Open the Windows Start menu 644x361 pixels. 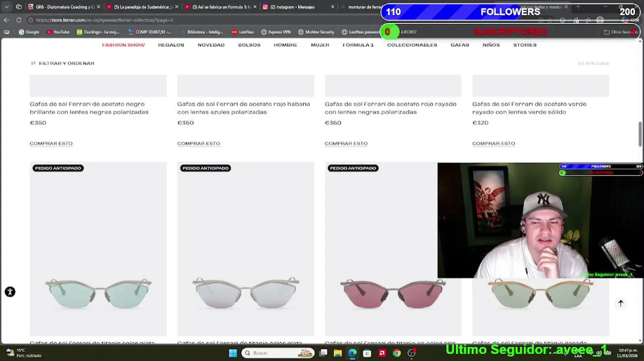pos(233,353)
